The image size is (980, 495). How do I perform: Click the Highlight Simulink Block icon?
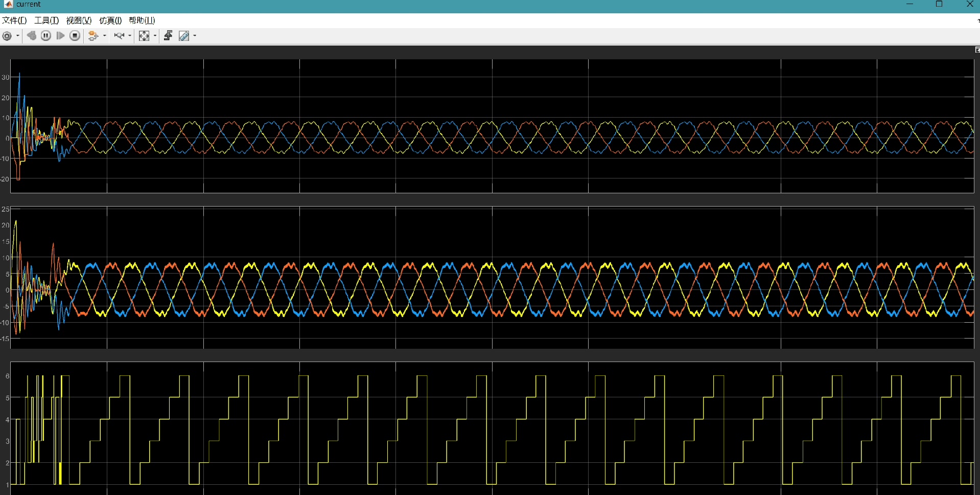click(93, 36)
